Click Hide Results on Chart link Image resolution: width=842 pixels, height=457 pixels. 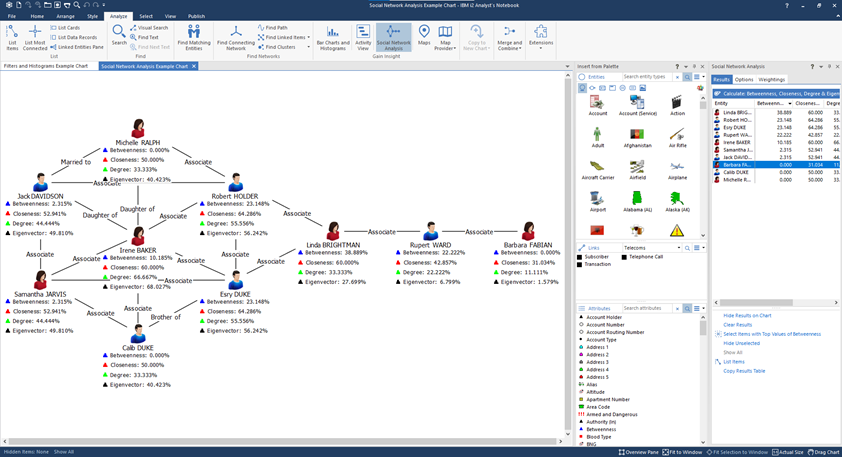point(747,315)
